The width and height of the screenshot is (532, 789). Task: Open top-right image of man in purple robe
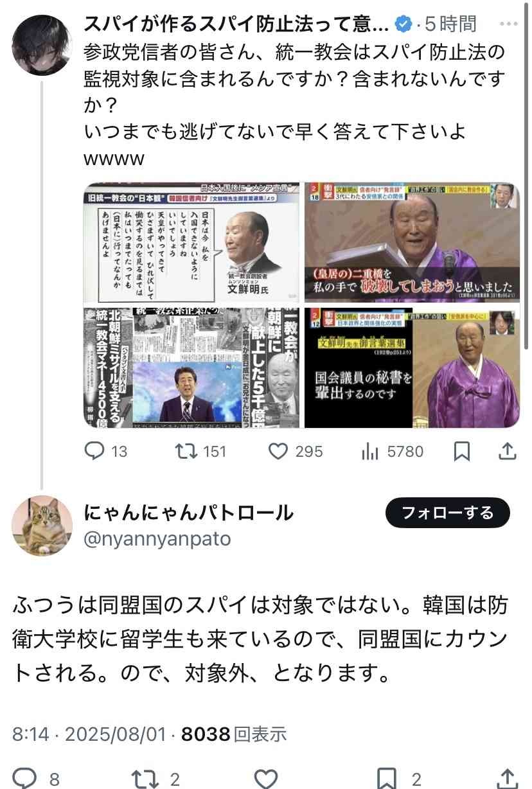point(412,243)
